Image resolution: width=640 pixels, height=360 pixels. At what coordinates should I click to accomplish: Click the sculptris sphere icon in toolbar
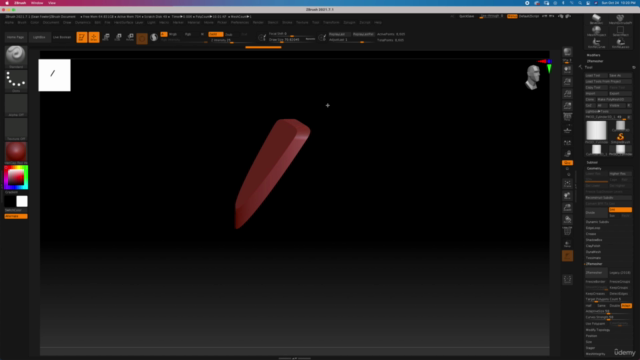(x=154, y=37)
